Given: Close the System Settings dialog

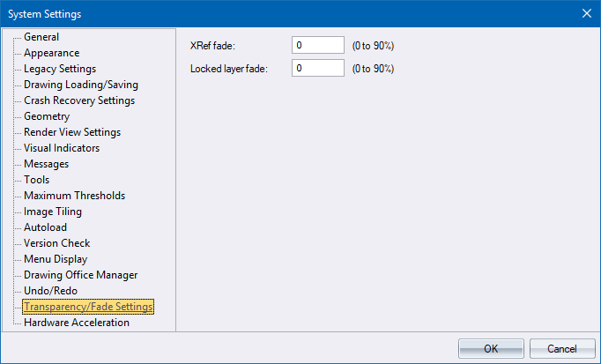Looking at the screenshot, I should 586,13.
